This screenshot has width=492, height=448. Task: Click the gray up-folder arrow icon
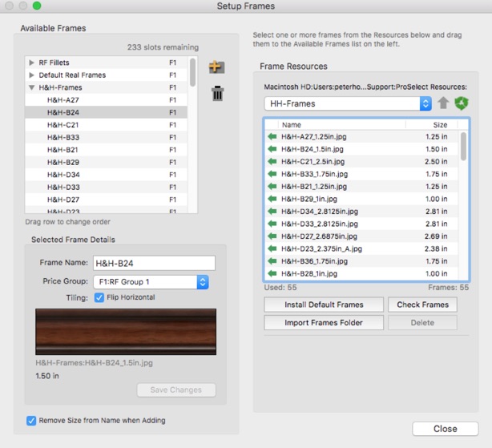coord(443,103)
